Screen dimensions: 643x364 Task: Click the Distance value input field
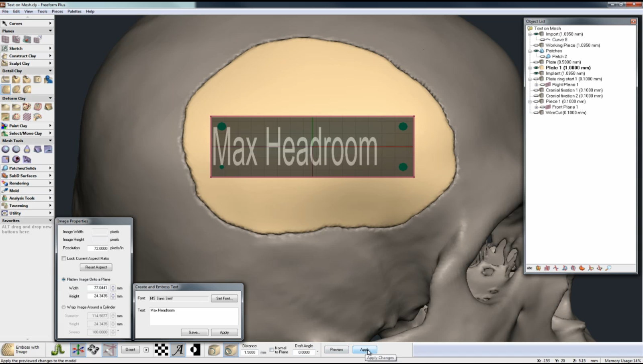pos(250,352)
